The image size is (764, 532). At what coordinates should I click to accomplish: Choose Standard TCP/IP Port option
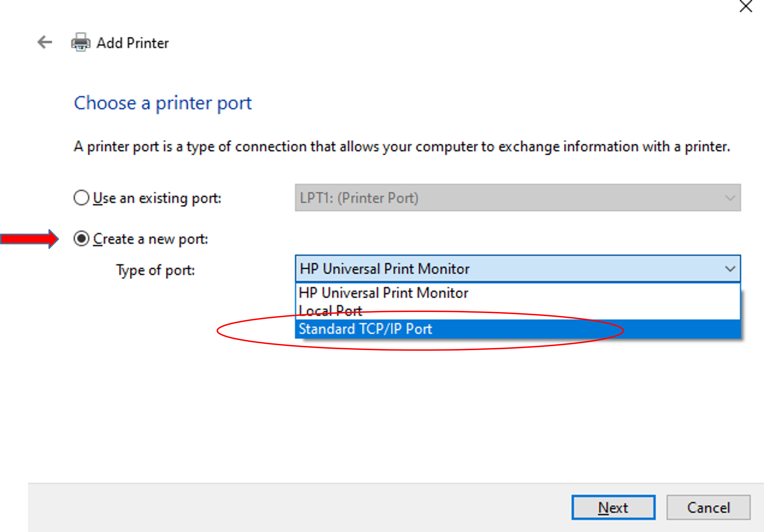tap(518, 329)
